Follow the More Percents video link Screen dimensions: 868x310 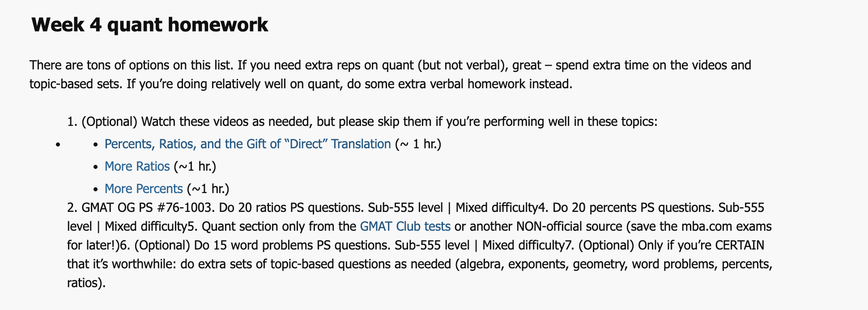click(x=144, y=189)
